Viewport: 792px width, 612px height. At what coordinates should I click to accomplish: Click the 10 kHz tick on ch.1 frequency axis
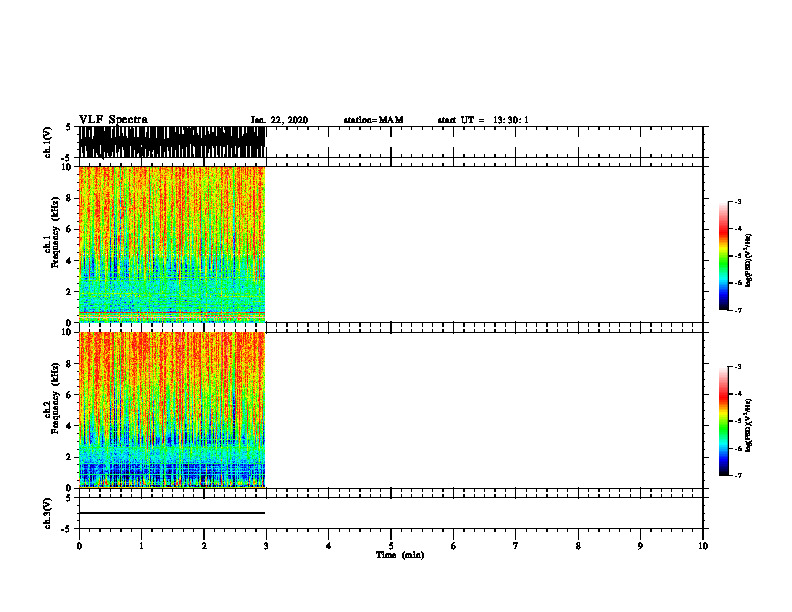(67, 167)
